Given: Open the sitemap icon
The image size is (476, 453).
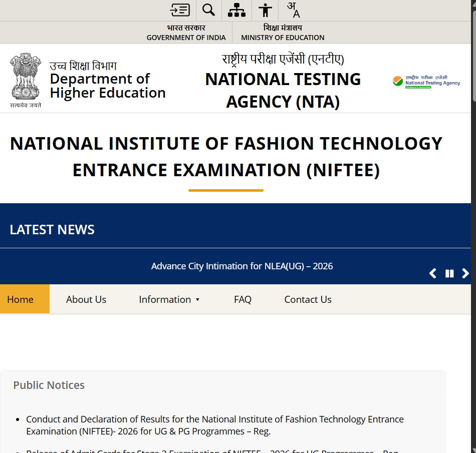Looking at the screenshot, I should point(236,10).
